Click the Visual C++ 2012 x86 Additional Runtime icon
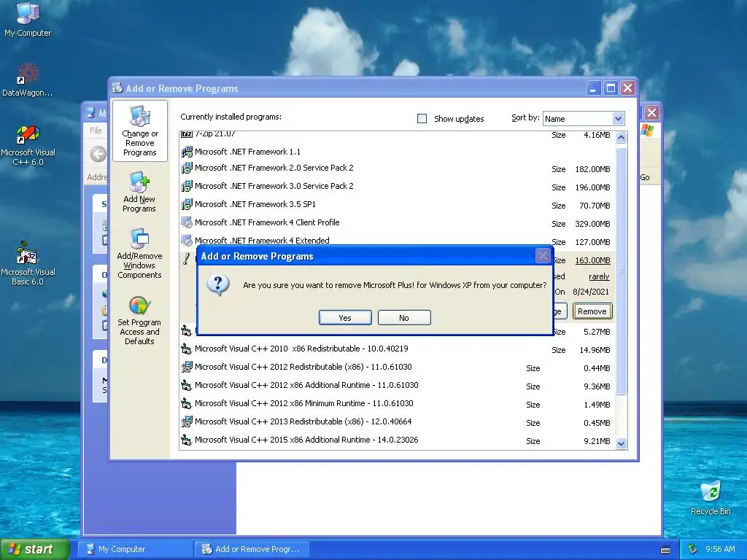 coord(186,385)
